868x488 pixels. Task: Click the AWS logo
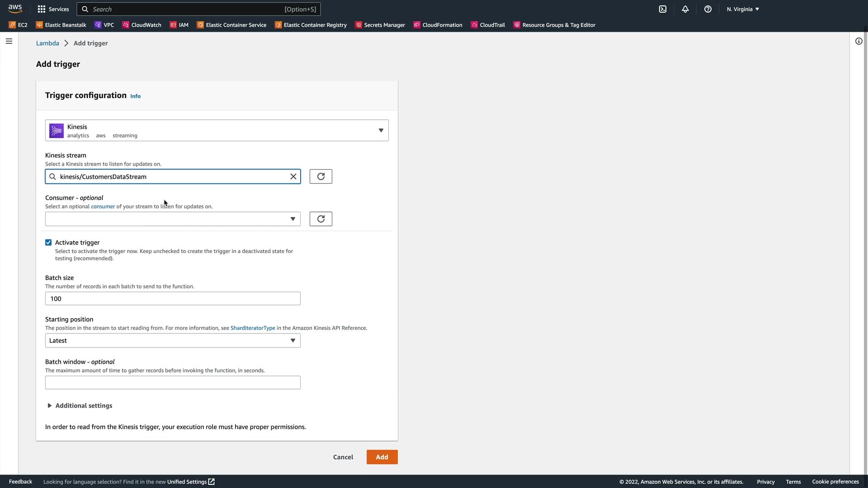pyautogui.click(x=15, y=9)
